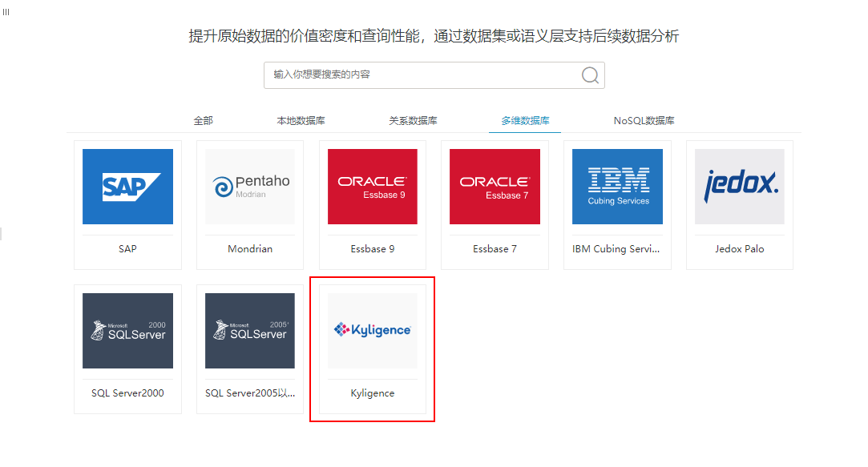Viewport: 868px width, 467px height.
Task: Click the SQL Server2000 label
Action: pyautogui.click(x=127, y=393)
